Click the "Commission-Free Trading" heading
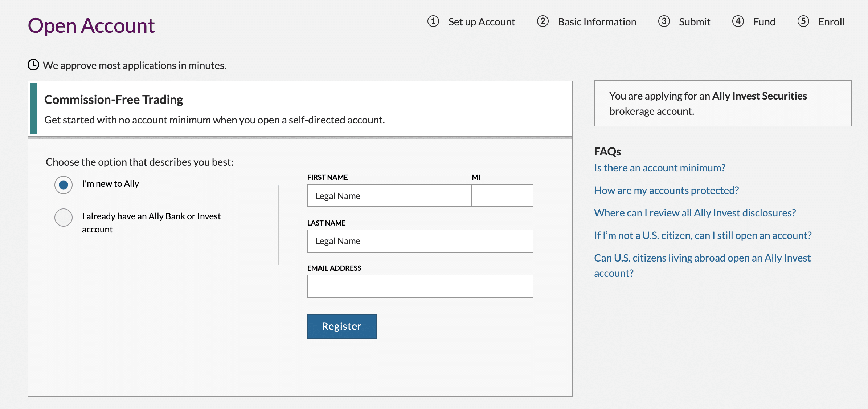Image resolution: width=868 pixels, height=409 pixels. [114, 100]
